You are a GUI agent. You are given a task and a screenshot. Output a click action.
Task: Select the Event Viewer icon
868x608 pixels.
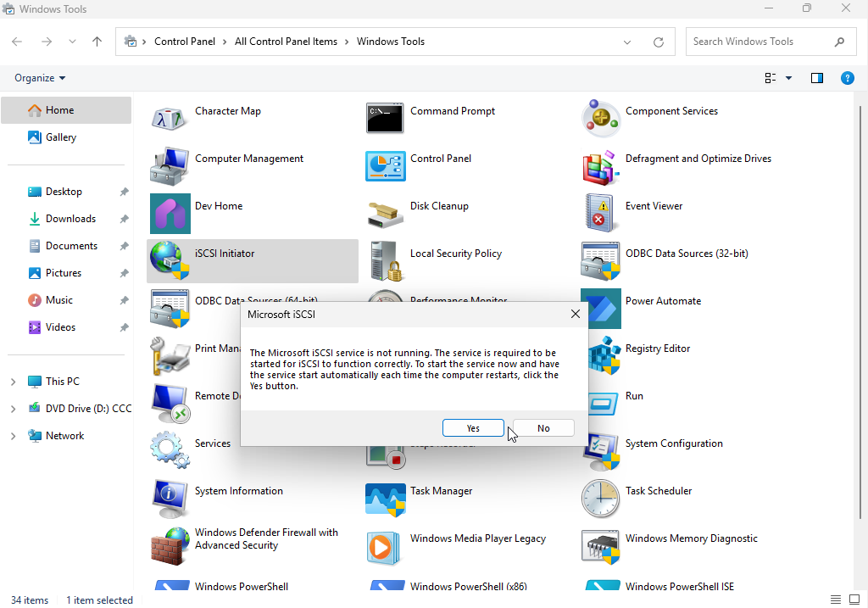click(600, 213)
